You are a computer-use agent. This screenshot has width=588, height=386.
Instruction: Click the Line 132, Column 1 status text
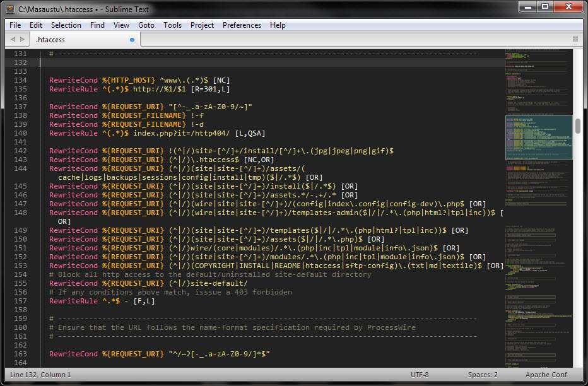tap(40, 375)
